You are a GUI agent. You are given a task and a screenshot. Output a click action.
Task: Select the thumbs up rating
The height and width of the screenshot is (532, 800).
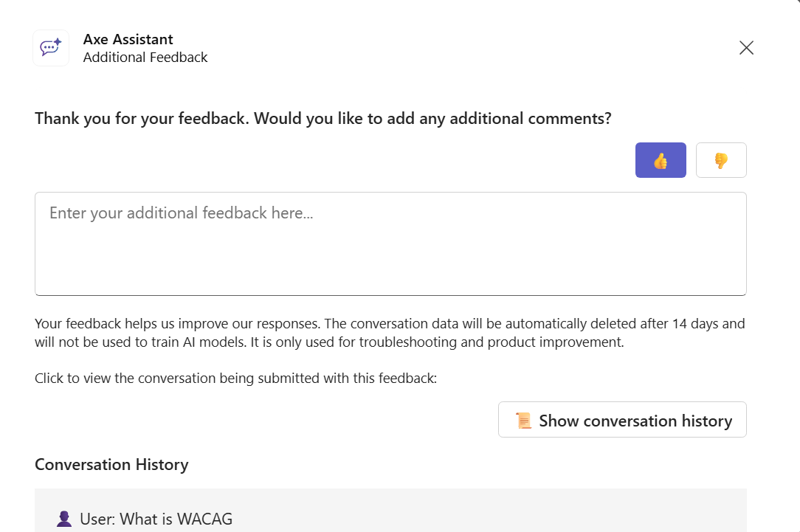pos(661,160)
